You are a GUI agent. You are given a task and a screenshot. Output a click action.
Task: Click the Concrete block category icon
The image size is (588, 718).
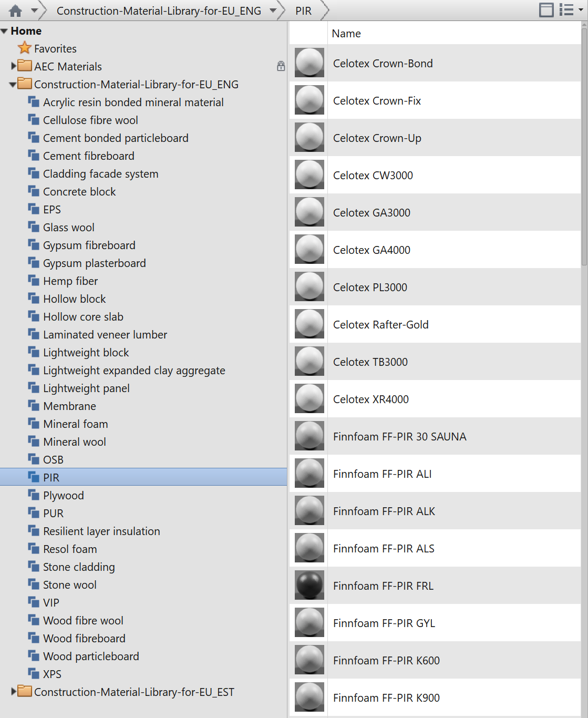click(34, 191)
